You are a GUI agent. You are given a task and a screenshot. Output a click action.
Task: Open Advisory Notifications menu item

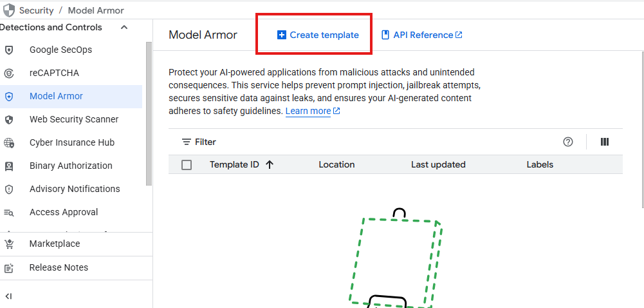coord(71,189)
